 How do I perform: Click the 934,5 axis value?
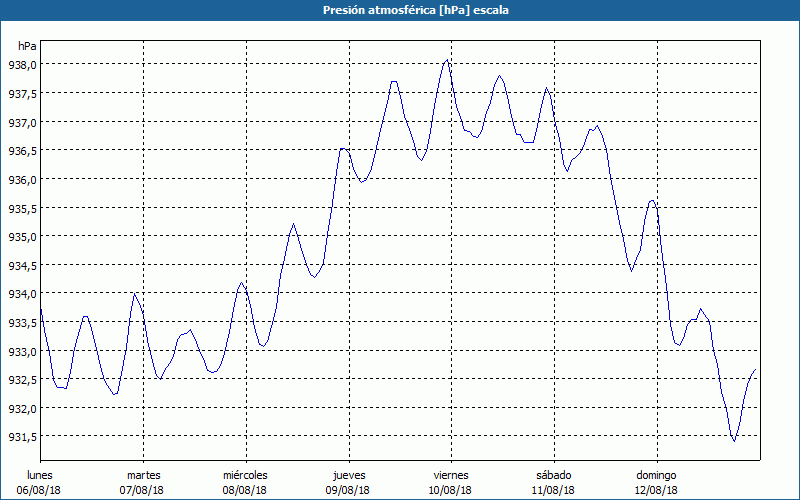coord(22,265)
